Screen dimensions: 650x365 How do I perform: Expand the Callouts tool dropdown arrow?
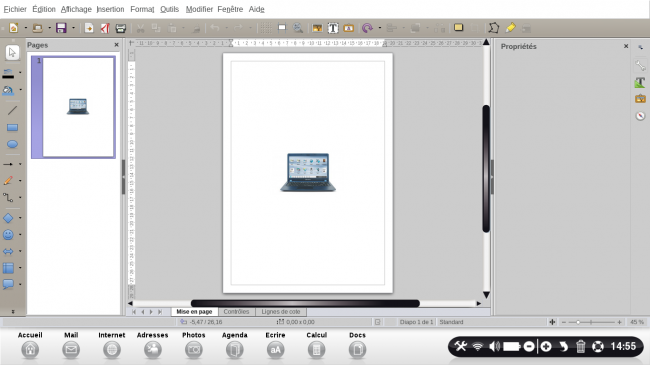tap(20, 285)
